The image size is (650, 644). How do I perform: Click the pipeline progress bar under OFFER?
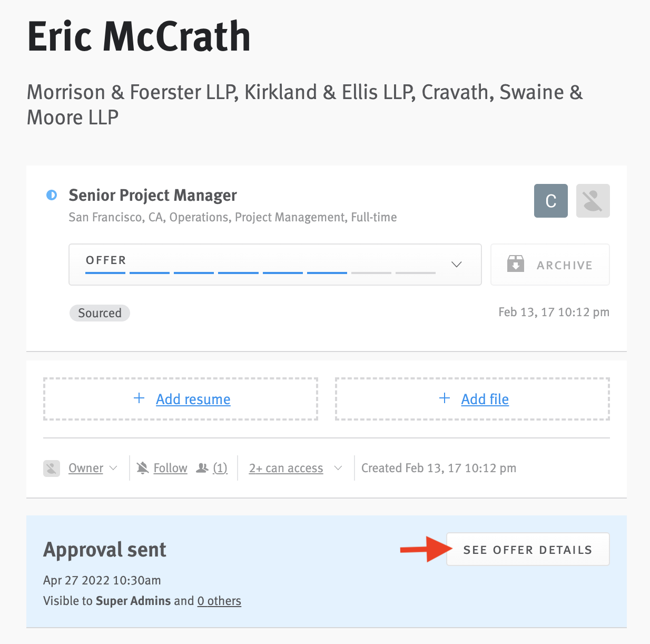click(260, 273)
